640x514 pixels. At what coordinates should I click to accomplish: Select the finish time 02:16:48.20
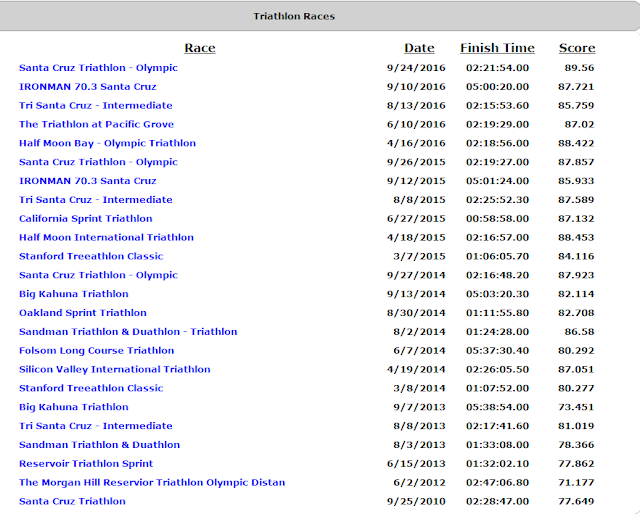(497, 275)
